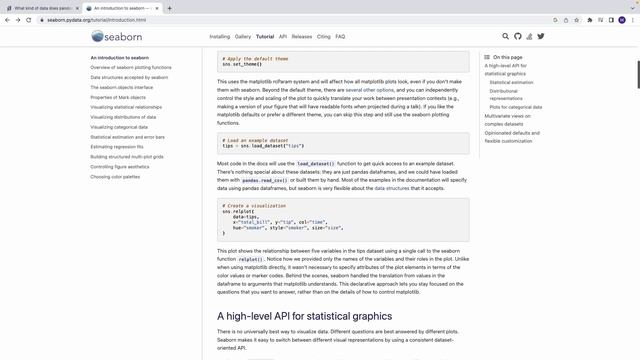Open 'Controlling figure aesthetics' link
This screenshot has height=360, width=640.
(120, 167)
